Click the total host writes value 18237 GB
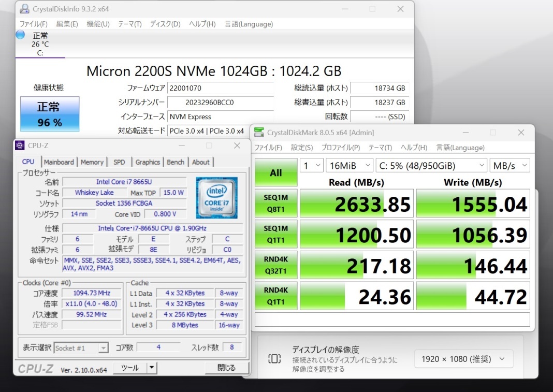Screen dimensions: 553x392 [380, 103]
